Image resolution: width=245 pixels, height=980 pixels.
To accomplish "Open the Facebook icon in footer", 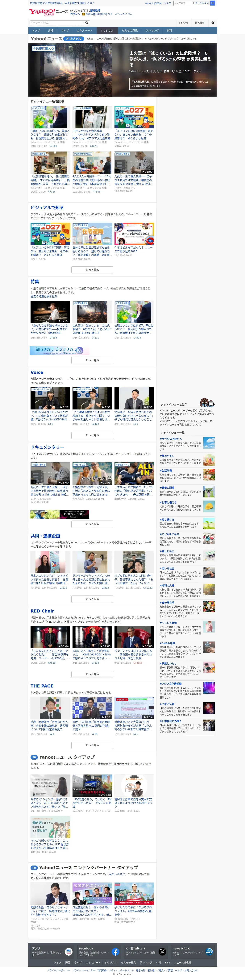I will [x=116, y=952].
